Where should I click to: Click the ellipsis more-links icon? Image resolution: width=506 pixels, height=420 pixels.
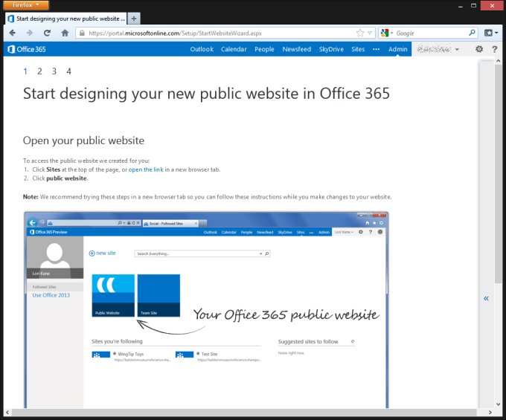coord(377,49)
